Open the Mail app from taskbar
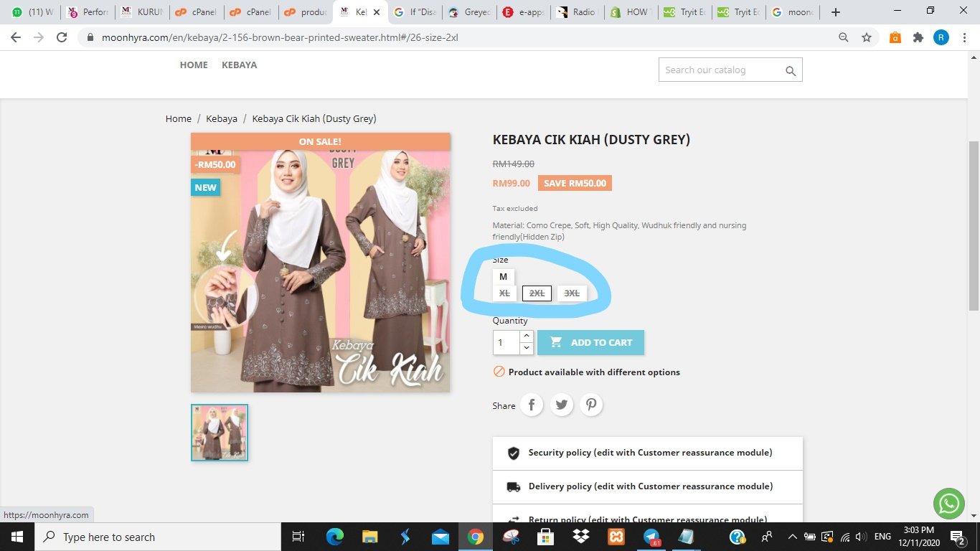 (440, 537)
